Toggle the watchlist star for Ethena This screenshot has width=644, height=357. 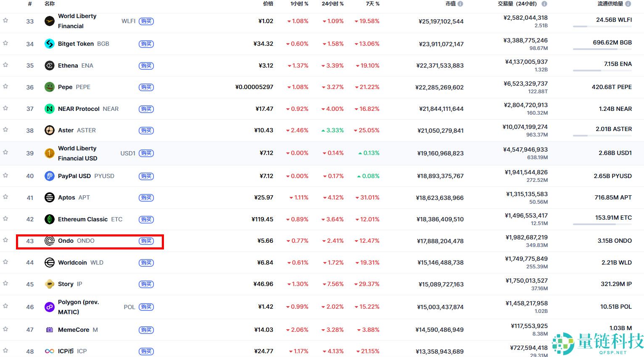(x=5, y=65)
